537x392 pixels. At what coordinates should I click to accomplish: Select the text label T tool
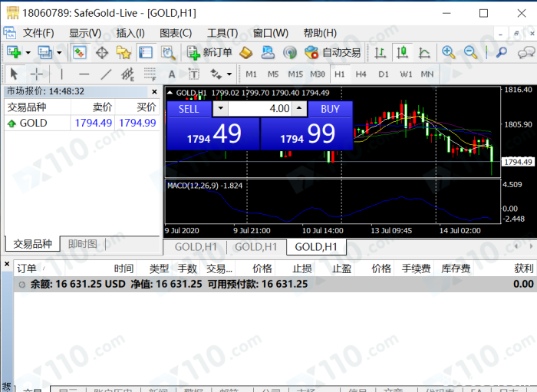point(193,74)
